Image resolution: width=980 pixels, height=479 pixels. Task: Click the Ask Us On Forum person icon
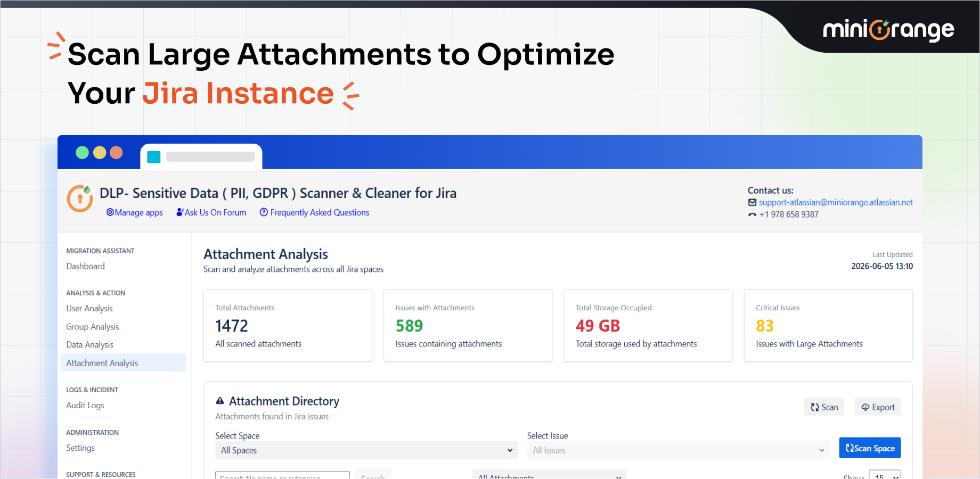pyautogui.click(x=180, y=212)
